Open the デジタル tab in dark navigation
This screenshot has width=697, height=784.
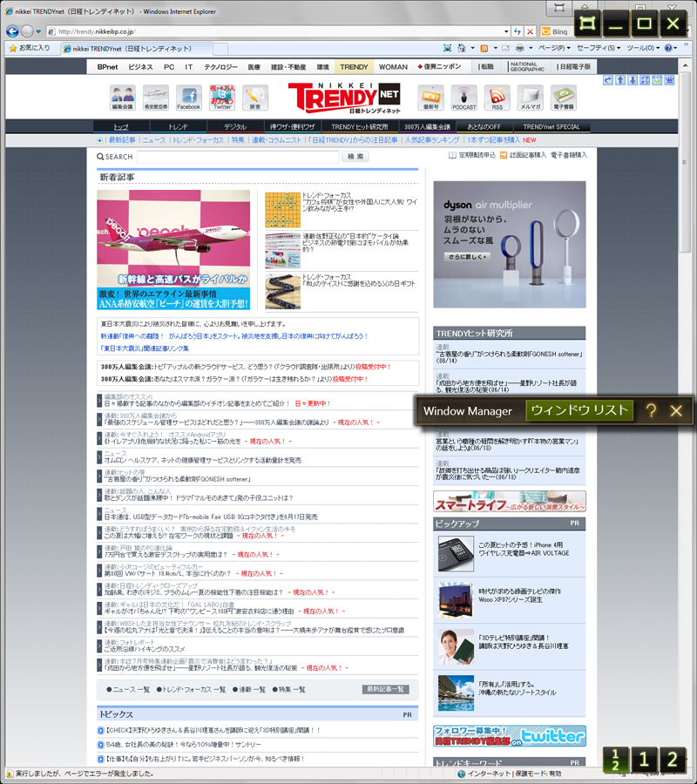click(x=235, y=126)
